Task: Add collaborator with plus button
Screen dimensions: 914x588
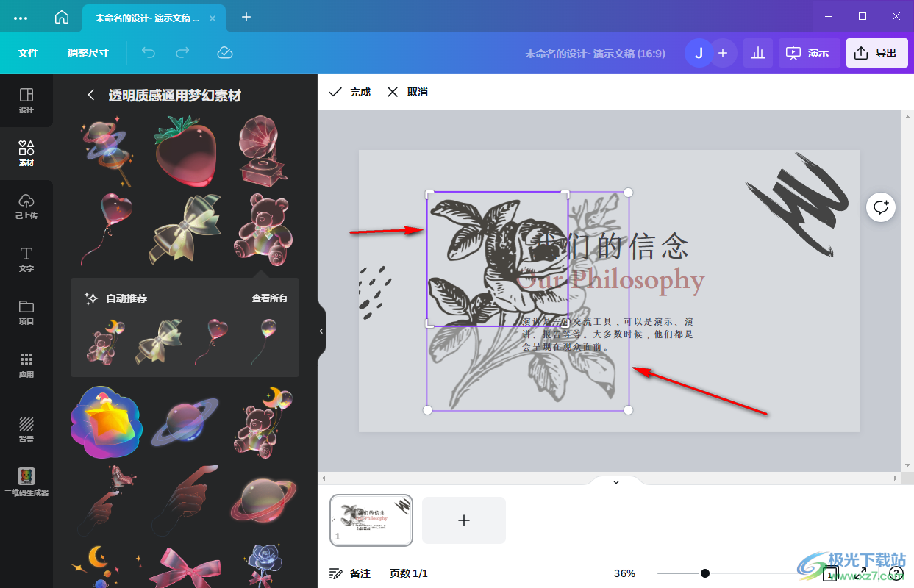Action: [x=723, y=53]
